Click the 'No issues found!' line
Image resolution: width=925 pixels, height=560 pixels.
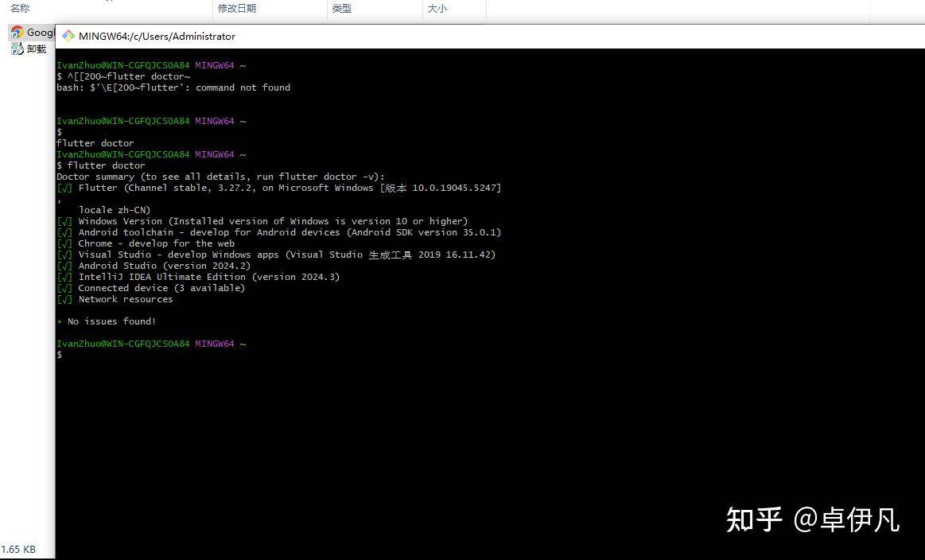tap(107, 321)
